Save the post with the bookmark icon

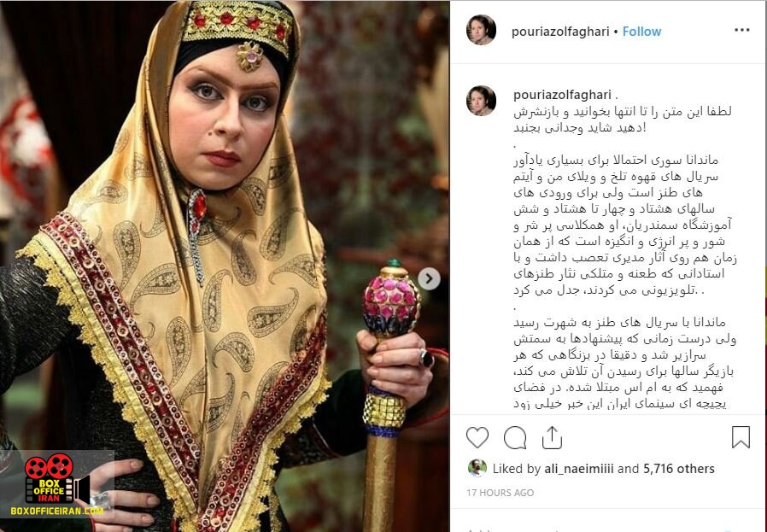[x=741, y=437]
